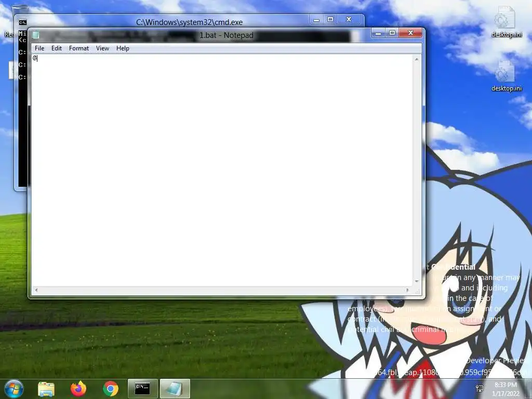The height and width of the screenshot is (399, 532).
Task: Switch to the Notepad taskbar button
Action: click(175, 389)
